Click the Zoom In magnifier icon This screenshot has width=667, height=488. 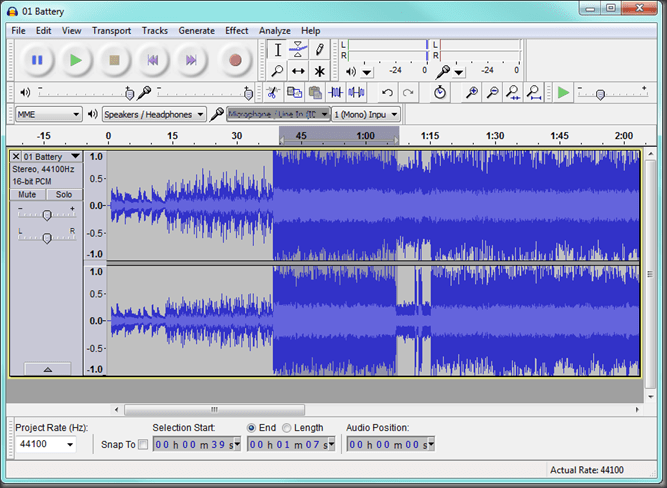(470, 92)
